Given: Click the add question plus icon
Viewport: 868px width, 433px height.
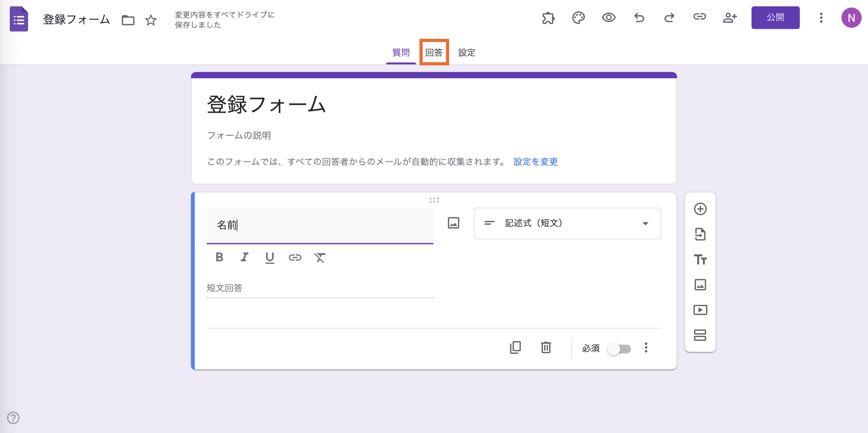Looking at the screenshot, I should pyautogui.click(x=700, y=209).
